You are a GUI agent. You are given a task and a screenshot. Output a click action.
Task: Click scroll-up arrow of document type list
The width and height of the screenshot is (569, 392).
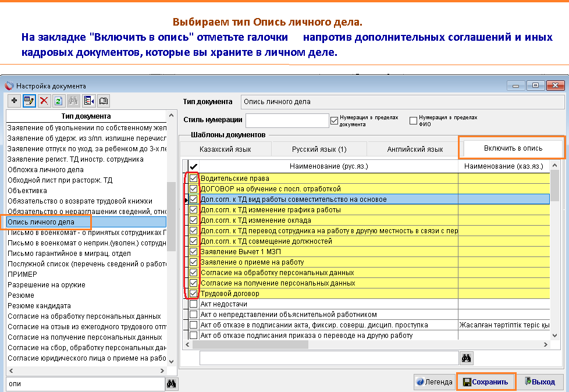pyautogui.click(x=171, y=115)
